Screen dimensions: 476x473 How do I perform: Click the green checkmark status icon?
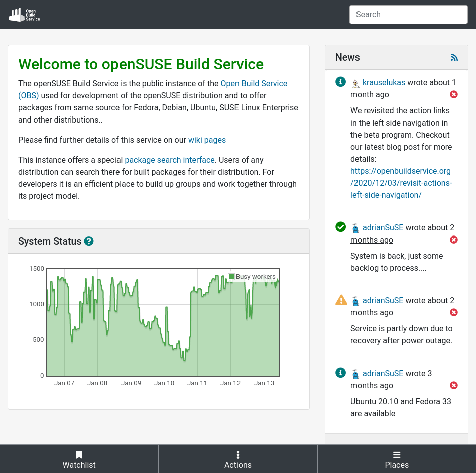[x=341, y=227]
